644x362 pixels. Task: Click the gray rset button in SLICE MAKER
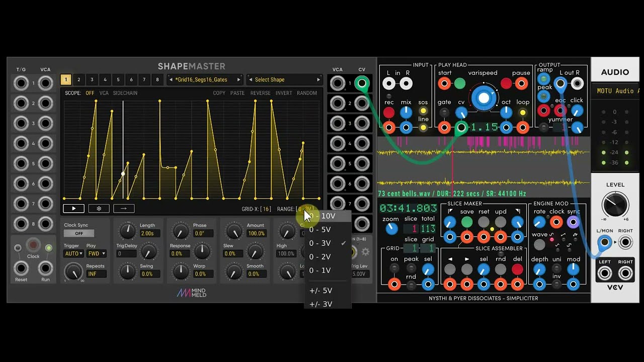(x=484, y=222)
